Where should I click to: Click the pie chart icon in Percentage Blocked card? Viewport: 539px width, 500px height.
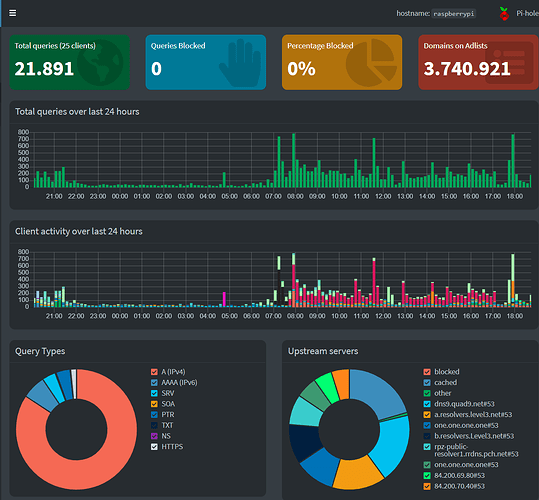tap(371, 63)
